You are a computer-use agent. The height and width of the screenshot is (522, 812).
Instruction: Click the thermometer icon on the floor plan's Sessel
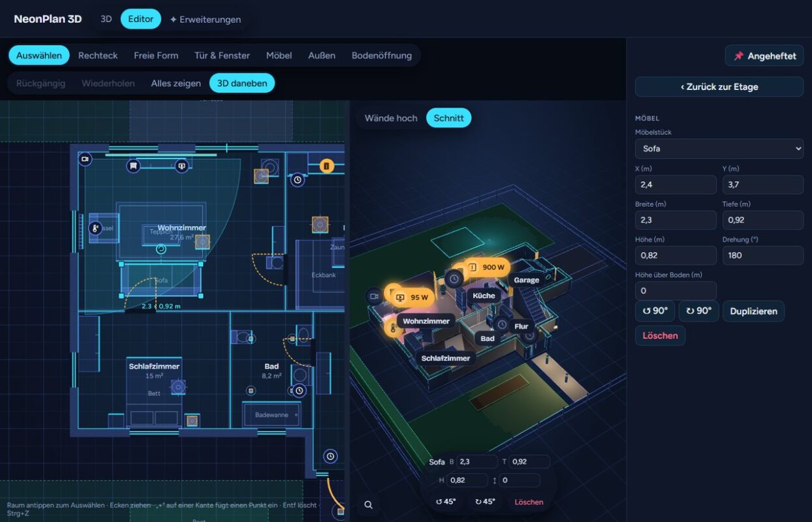(95, 228)
